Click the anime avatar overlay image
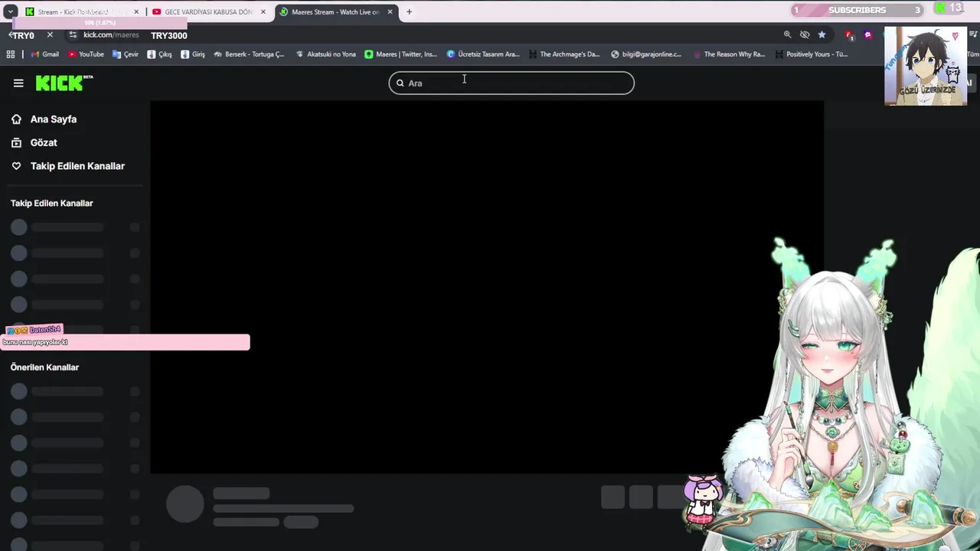 tap(926, 66)
